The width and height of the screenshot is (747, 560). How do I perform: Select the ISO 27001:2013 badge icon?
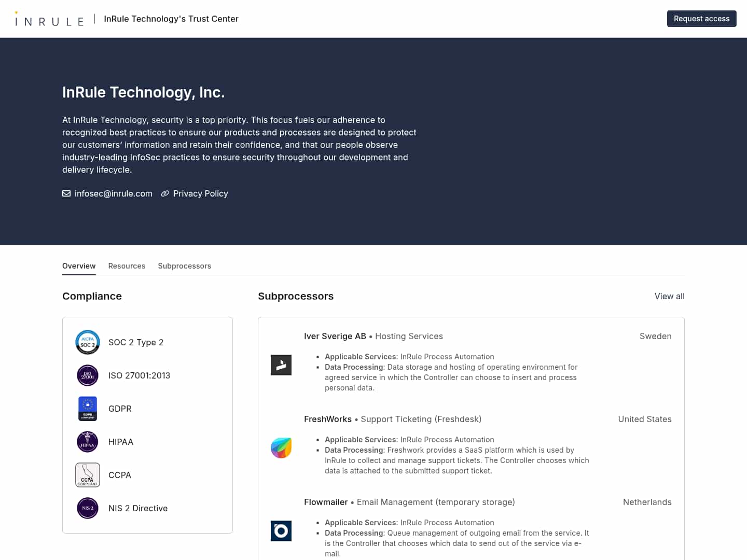click(87, 375)
